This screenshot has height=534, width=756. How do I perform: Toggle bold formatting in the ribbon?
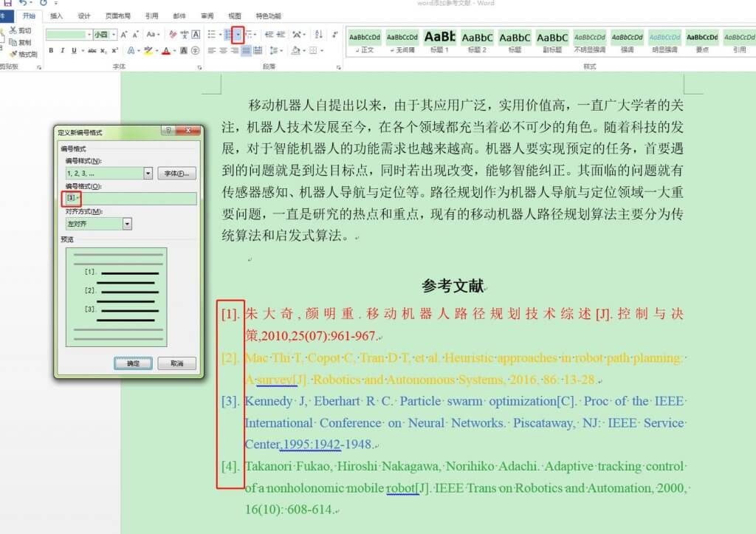(x=51, y=50)
